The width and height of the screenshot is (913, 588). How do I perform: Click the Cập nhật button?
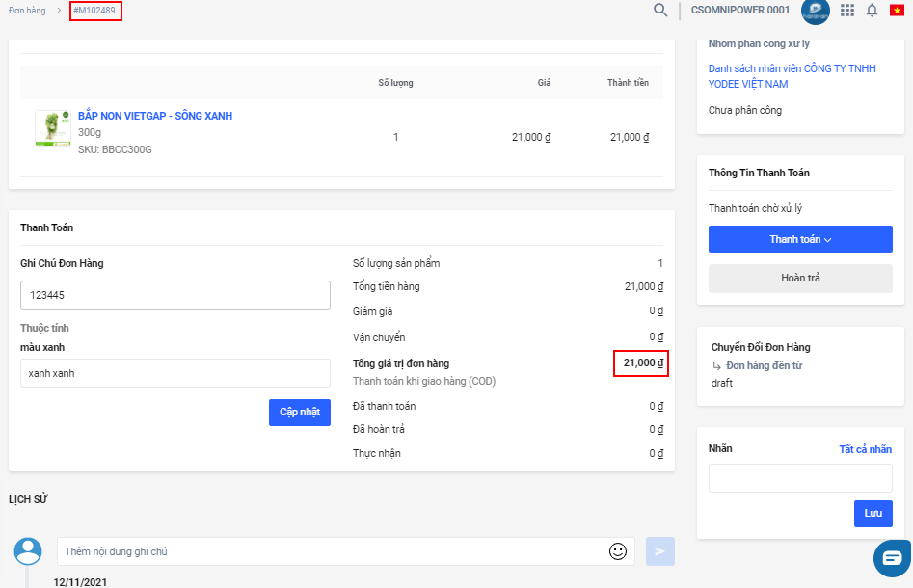pyautogui.click(x=299, y=413)
